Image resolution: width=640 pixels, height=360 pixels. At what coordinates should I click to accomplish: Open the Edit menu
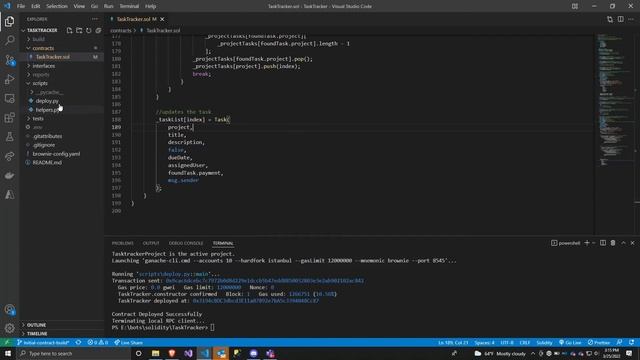pyautogui.click(x=36, y=6)
